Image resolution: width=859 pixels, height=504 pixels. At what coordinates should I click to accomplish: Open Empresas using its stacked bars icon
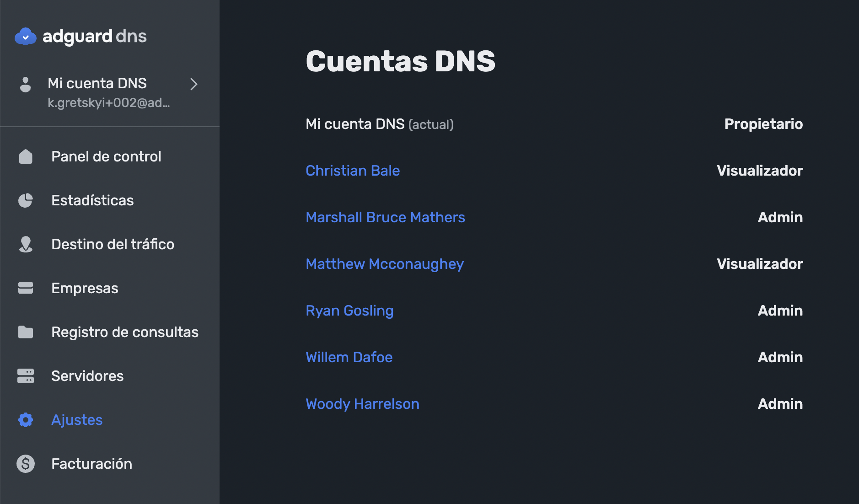(26, 288)
